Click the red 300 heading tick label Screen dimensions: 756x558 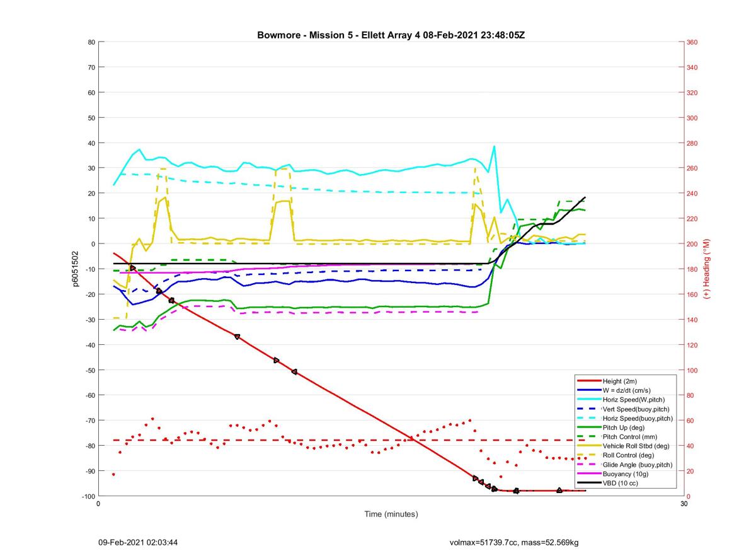[692, 118]
